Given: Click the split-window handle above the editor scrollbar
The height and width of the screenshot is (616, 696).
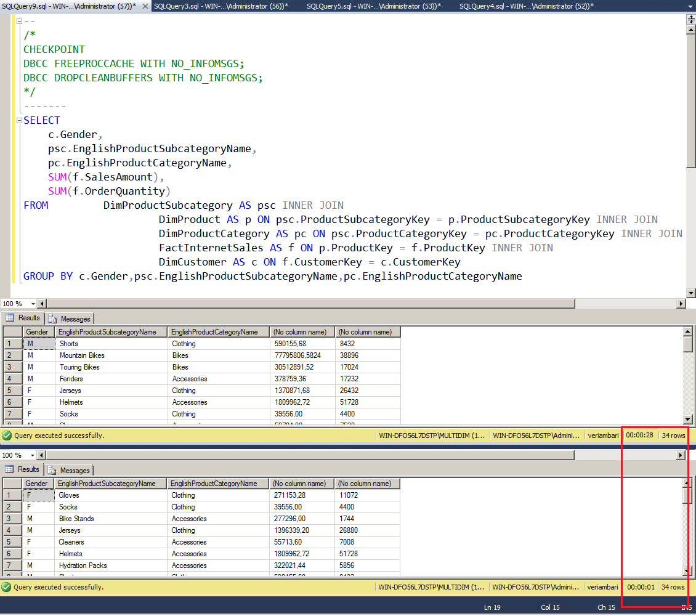Looking at the screenshot, I should 691,19.
